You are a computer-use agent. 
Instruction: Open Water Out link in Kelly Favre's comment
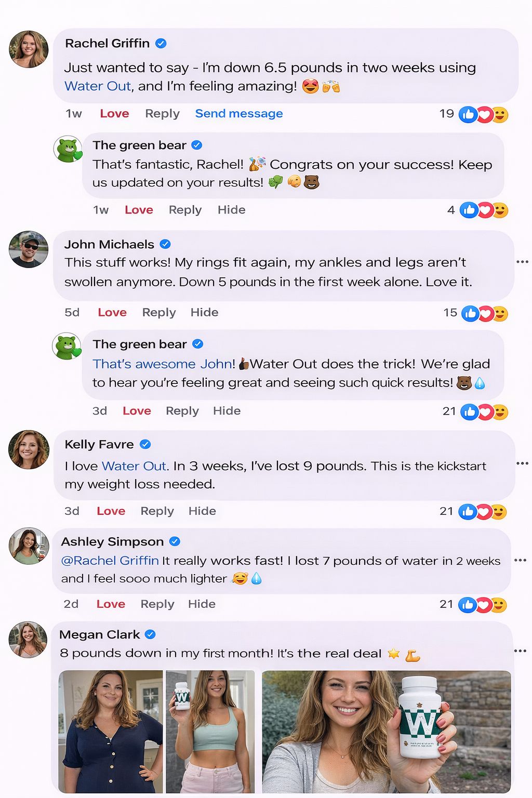tap(134, 466)
